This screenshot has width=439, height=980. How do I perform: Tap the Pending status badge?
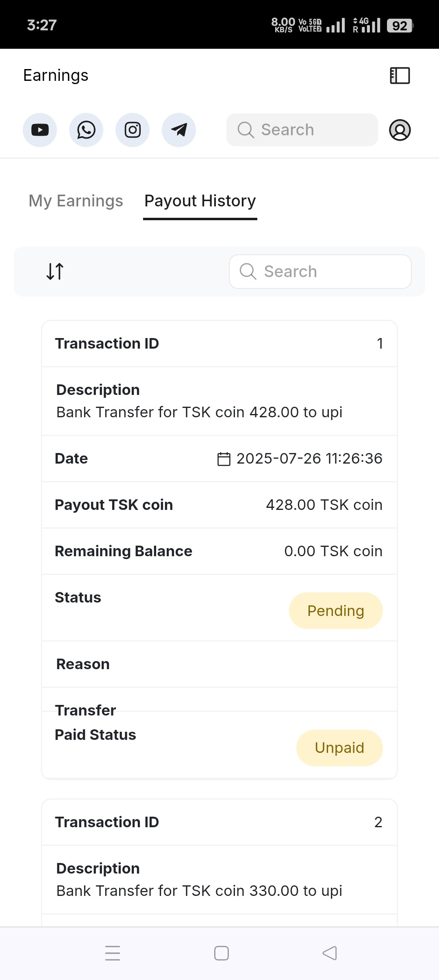[336, 611]
